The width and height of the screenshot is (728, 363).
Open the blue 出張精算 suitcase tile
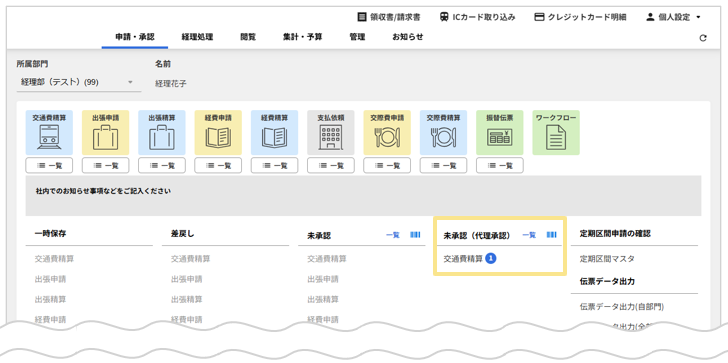pyautogui.click(x=162, y=132)
